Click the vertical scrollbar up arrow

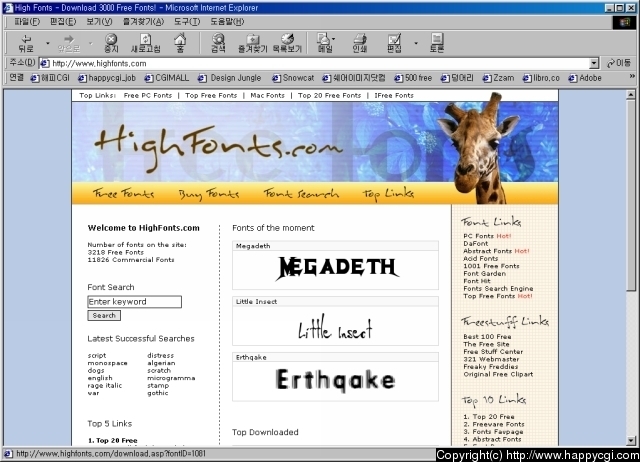631,95
